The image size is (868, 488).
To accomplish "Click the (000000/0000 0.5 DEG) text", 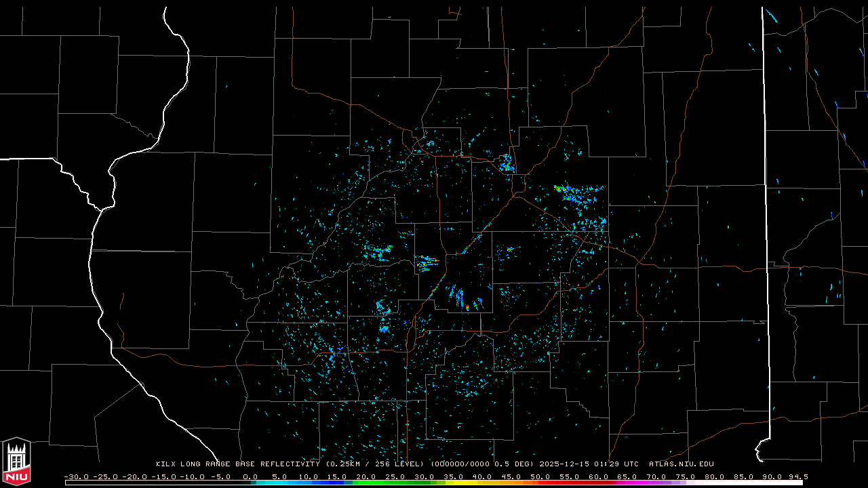I will pos(483,464).
